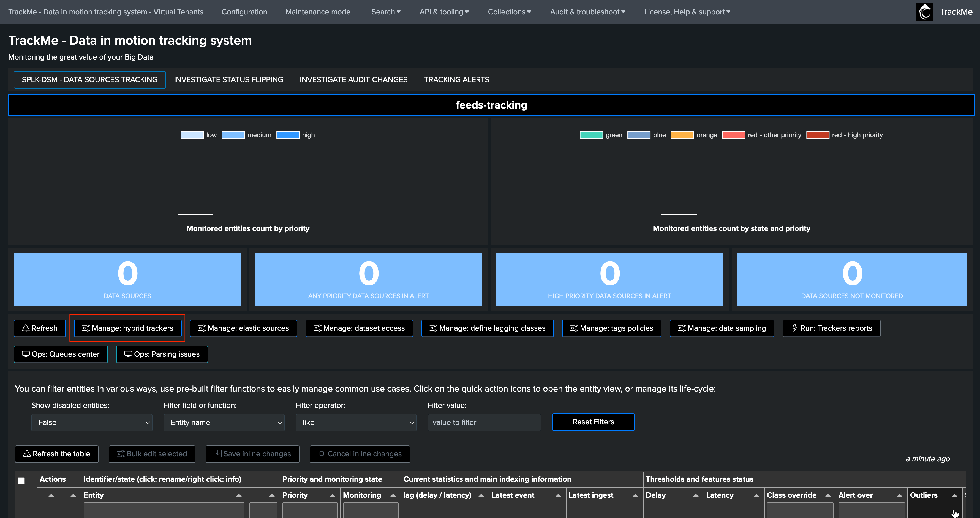980x518 pixels.
Task: Toggle the low priority legend item
Action: [198, 135]
